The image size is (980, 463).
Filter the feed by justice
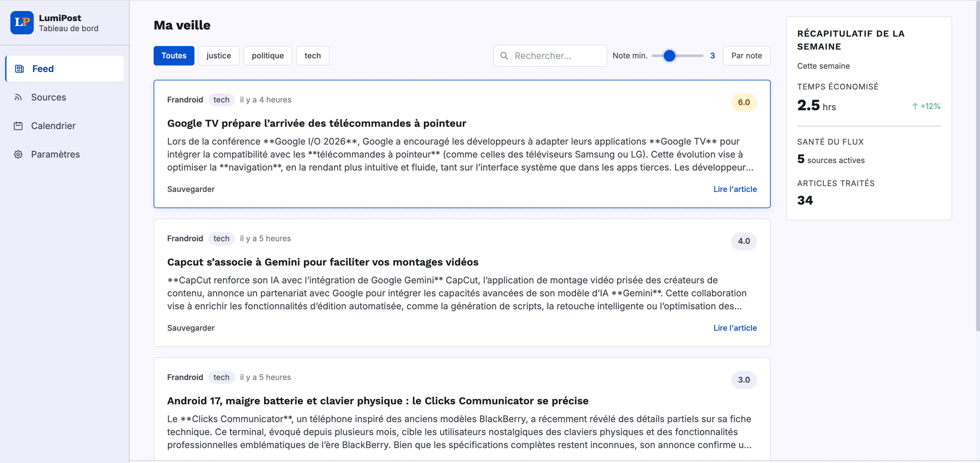pyautogui.click(x=219, y=56)
